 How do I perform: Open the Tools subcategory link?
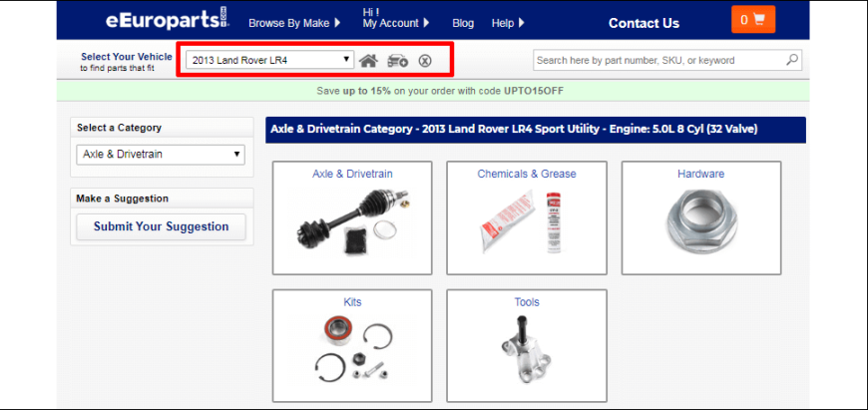pyautogui.click(x=527, y=302)
